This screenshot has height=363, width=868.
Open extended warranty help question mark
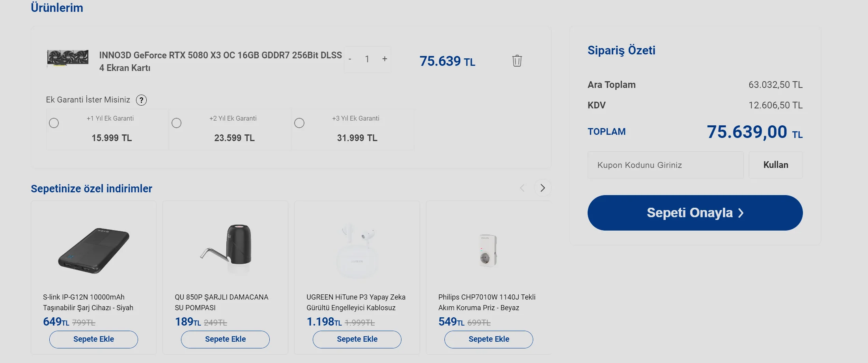pos(141,100)
